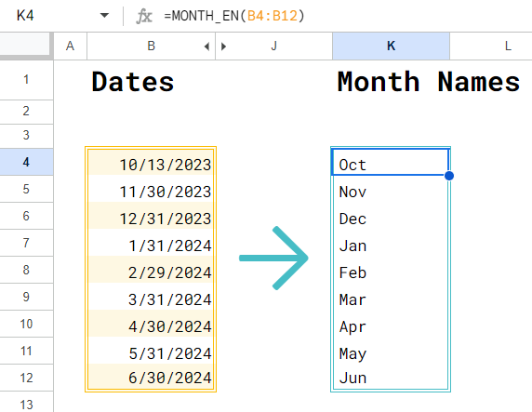The height and width of the screenshot is (412, 532).
Task: Select row 12 header
Action: tap(26, 378)
